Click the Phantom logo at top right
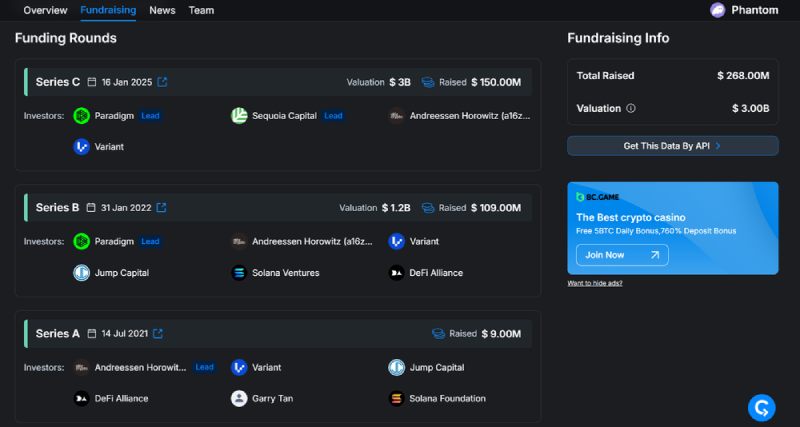Screen dimensions: 800x427 [718, 10]
